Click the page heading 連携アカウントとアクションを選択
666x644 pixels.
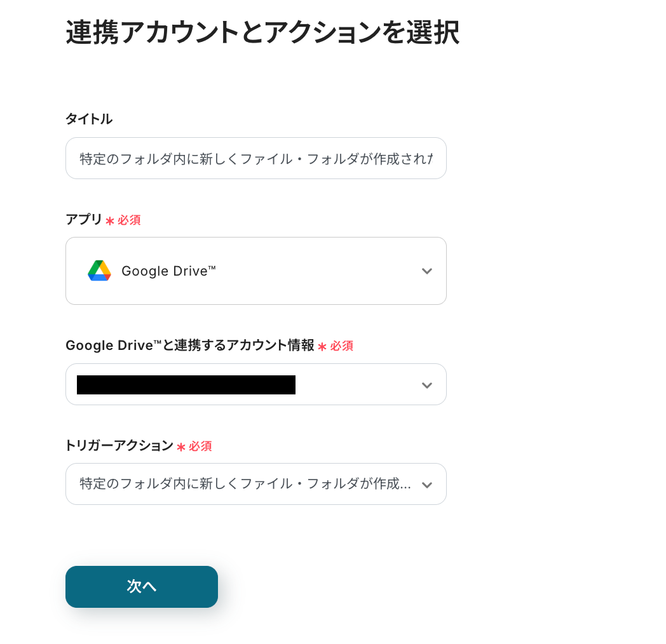click(262, 33)
